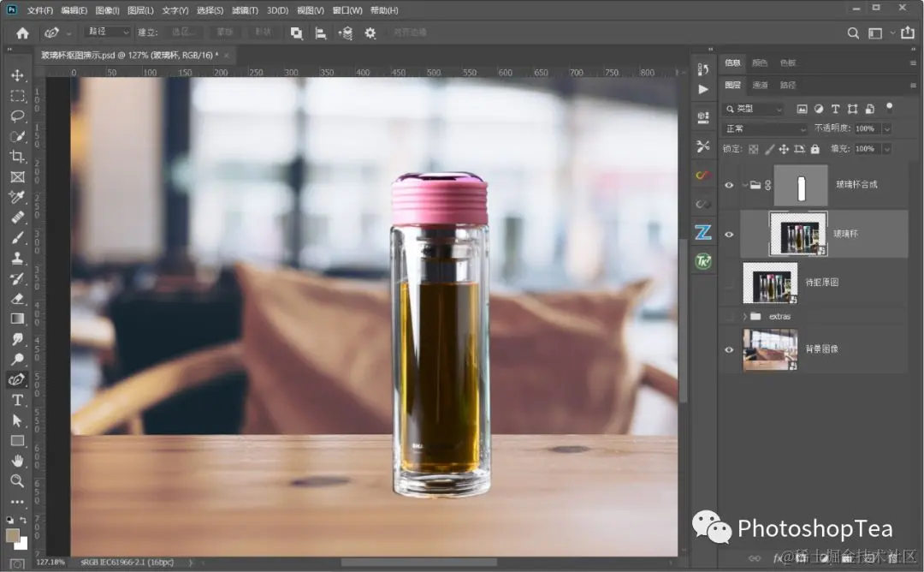Open the 路径 mode dropdown in options bar
Image resolution: width=924 pixels, height=572 pixels.
(107, 33)
